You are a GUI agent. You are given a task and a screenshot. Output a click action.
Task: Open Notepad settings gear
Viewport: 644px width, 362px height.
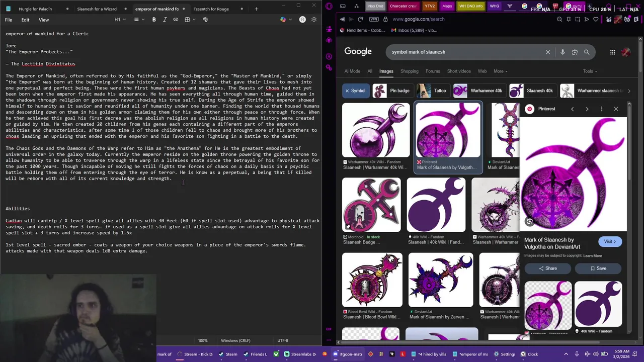[314, 20]
